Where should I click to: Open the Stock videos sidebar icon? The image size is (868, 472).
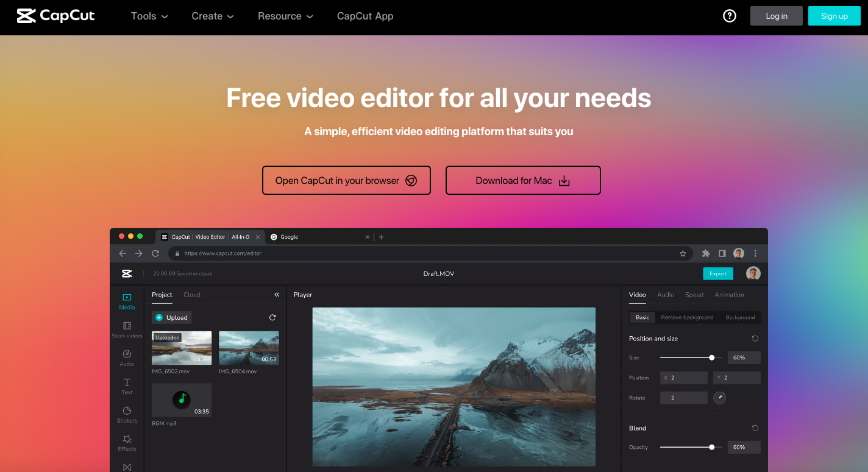pos(127,330)
